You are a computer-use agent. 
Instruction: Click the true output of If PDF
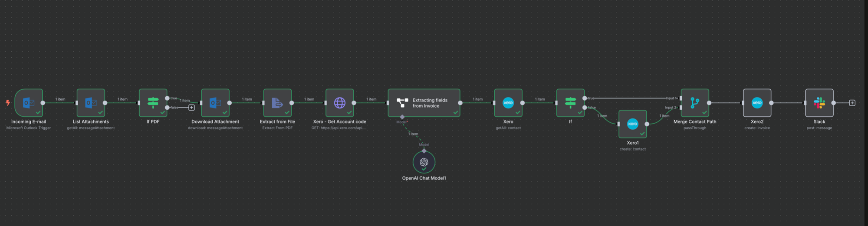(167, 98)
